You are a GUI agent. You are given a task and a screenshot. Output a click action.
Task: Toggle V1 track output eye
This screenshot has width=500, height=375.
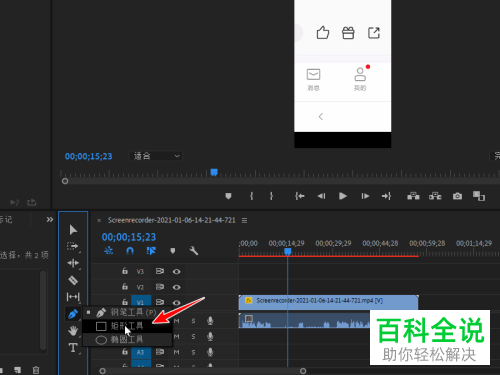pyautogui.click(x=177, y=303)
